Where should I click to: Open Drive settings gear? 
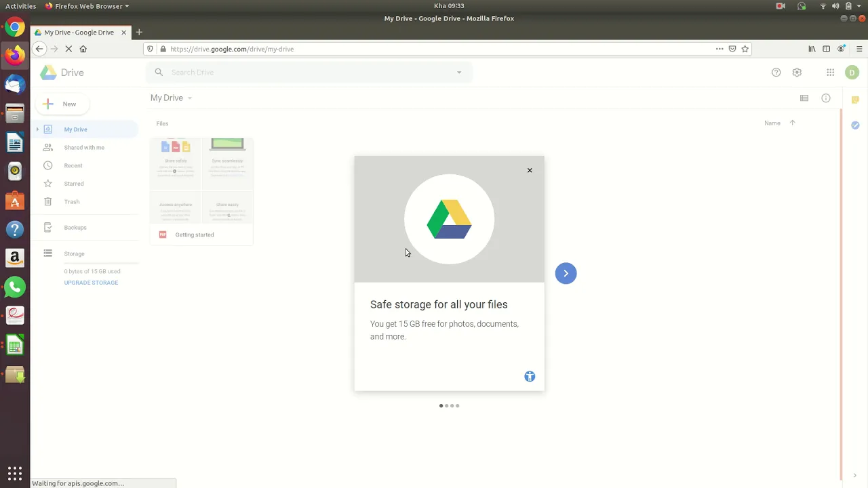click(797, 73)
